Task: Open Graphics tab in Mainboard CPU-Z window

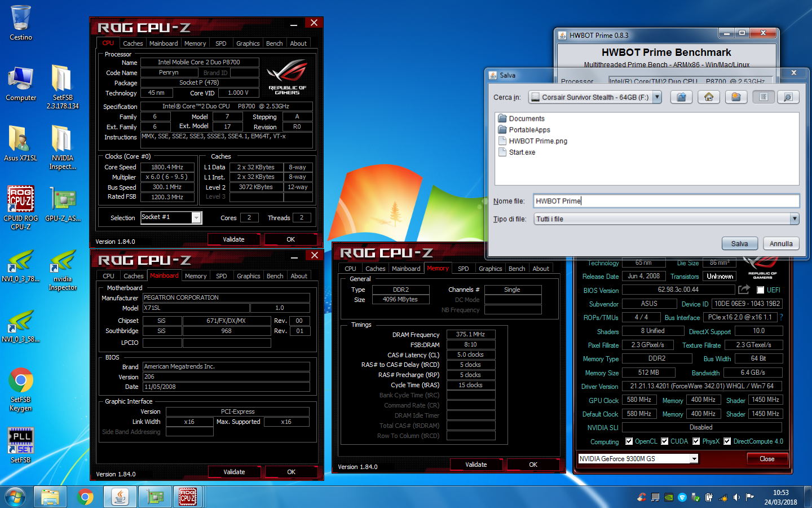Action: coord(249,276)
